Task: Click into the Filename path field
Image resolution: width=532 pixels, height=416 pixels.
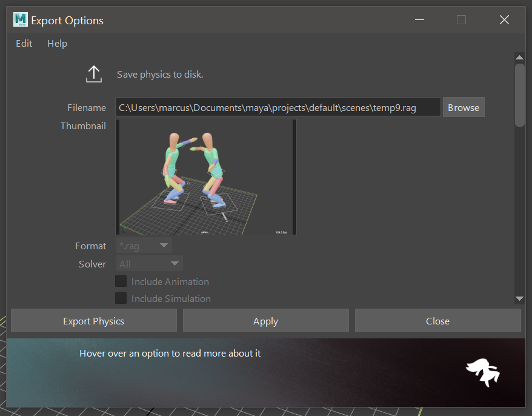Action: click(x=278, y=107)
